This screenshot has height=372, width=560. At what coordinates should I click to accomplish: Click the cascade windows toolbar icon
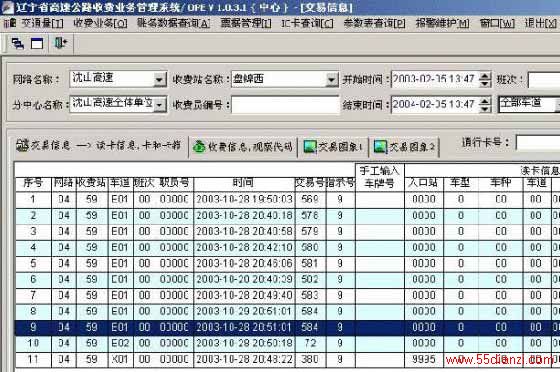(x=18, y=44)
